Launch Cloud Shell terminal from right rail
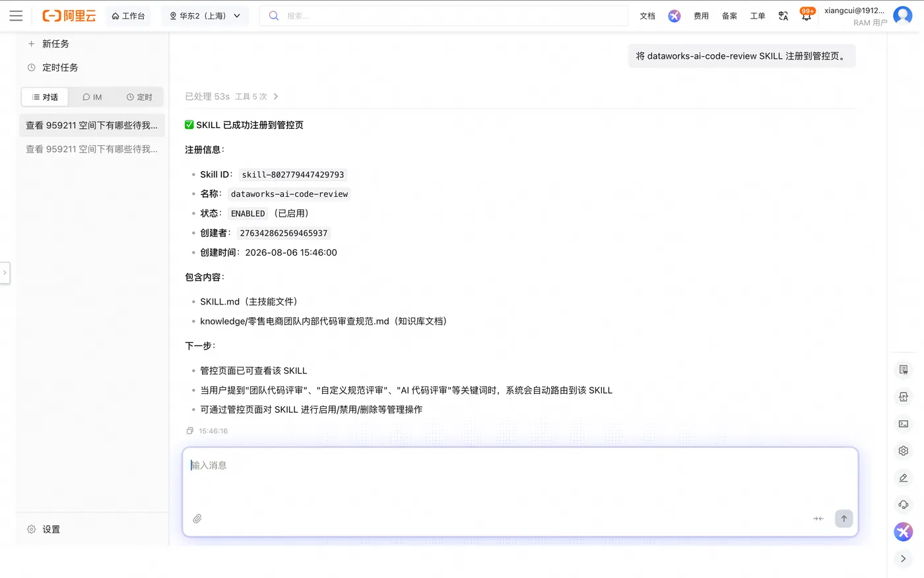924x578 pixels. 904,424
